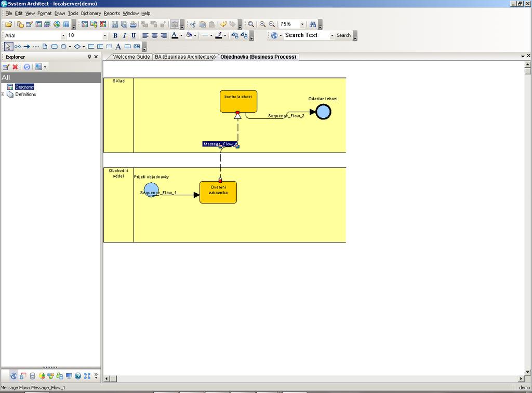Select the rounded rectangle task tool

[x=54, y=46]
